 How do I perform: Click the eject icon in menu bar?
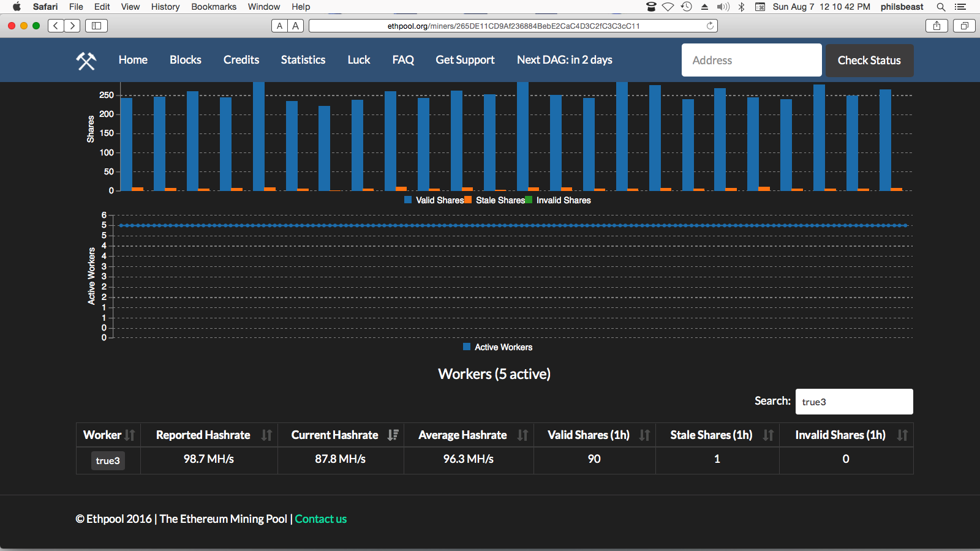click(x=705, y=7)
